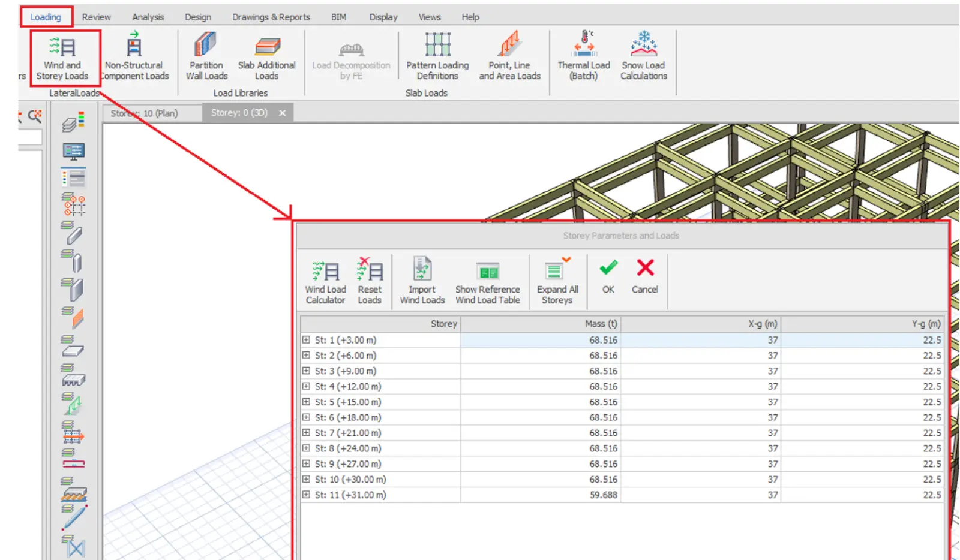The height and width of the screenshot is (560, 960).
Task: Select Mass cell 59.688 of St: 11
Action: click(x=541, y=495)
